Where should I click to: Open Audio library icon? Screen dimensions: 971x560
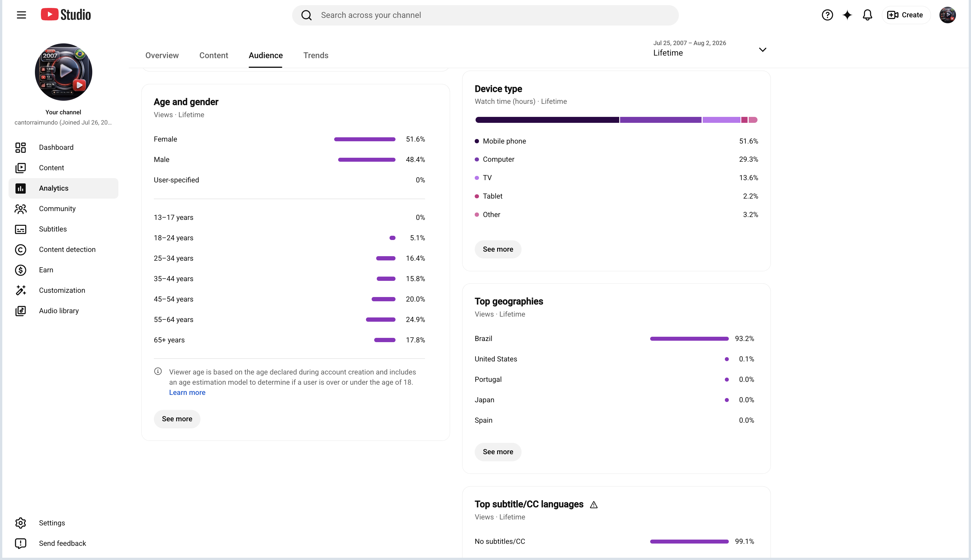tap(20, 311)
